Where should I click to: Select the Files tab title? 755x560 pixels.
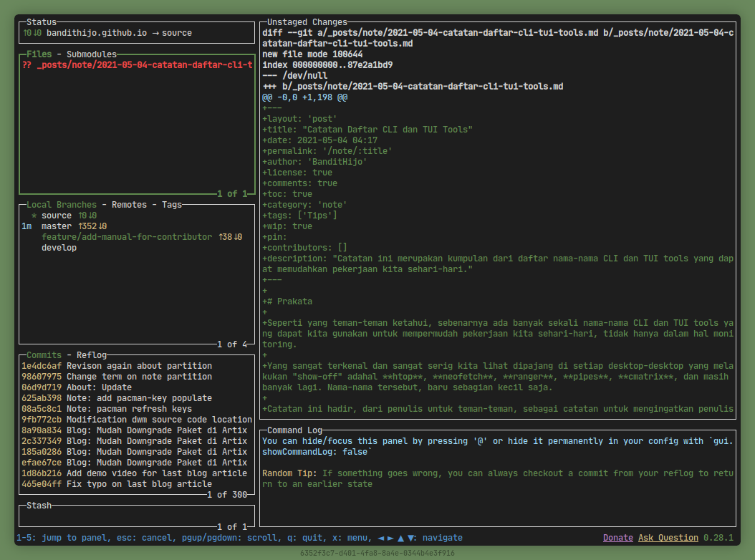coord(39,54)
